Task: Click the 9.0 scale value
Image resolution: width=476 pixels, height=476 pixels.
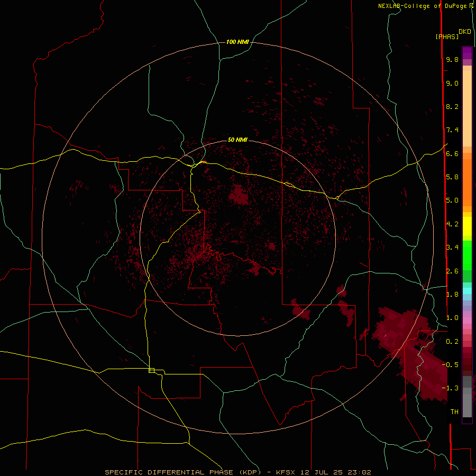Action: [452, 83]
